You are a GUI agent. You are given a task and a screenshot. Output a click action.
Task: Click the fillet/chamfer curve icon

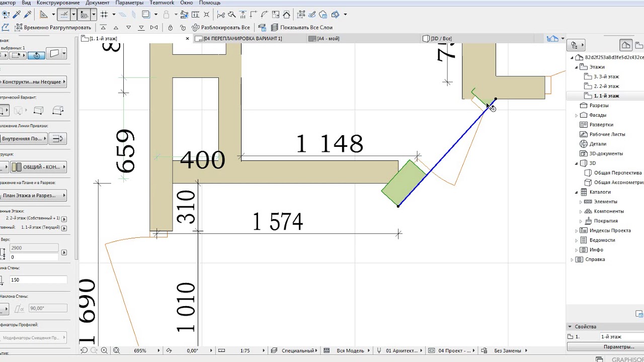tap(265, 15)
